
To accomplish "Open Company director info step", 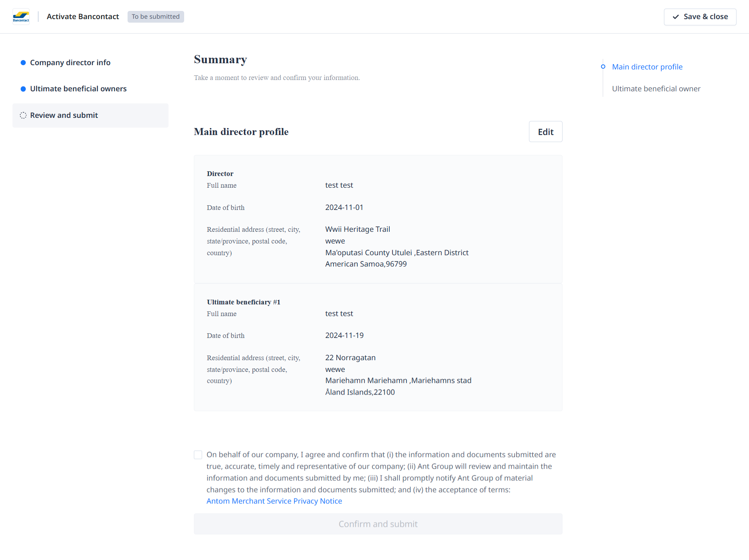I will 70,63.
